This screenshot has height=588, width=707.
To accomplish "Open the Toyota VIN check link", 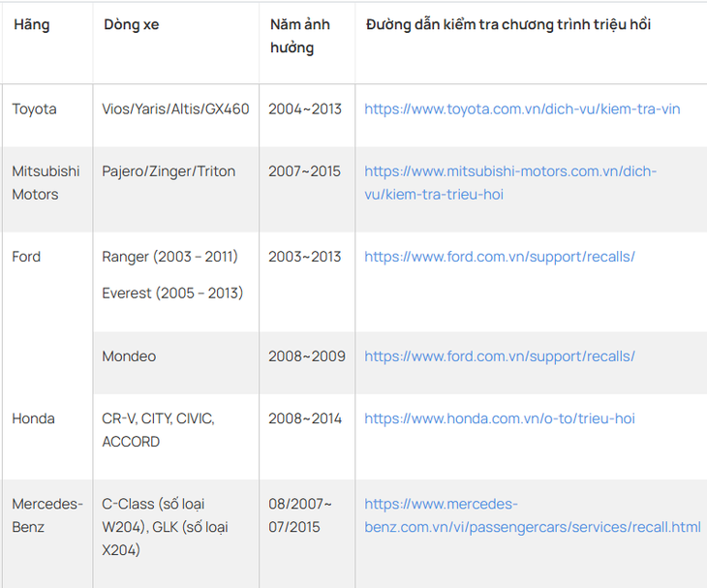I will point(522,109).
